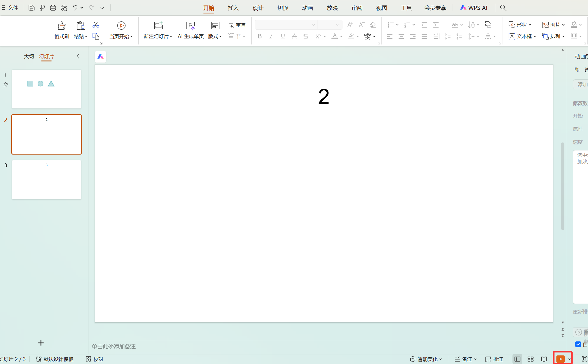Click the print icon in quick toolbar
Screen dimensions: 588x364
point(53,8)
